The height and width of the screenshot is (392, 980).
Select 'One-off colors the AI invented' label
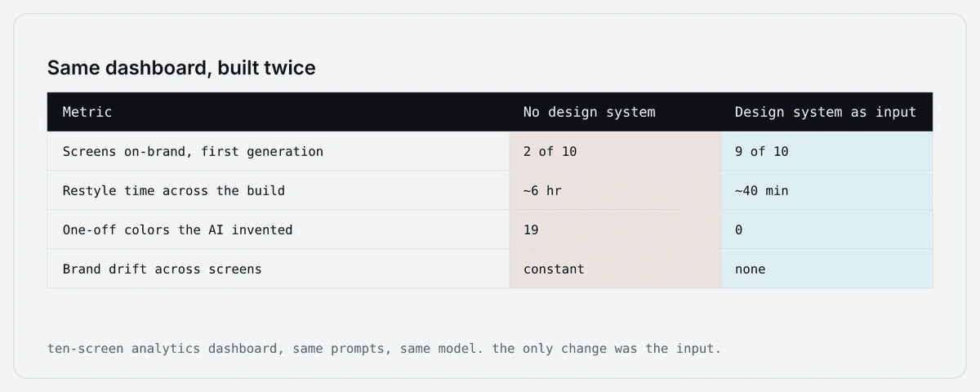tap(177, 229)
